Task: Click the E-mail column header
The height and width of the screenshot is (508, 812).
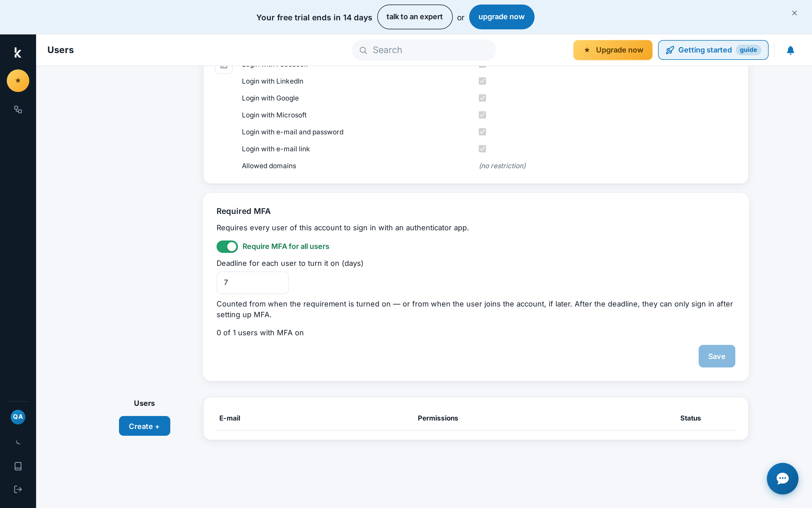Action: [230, 418]
